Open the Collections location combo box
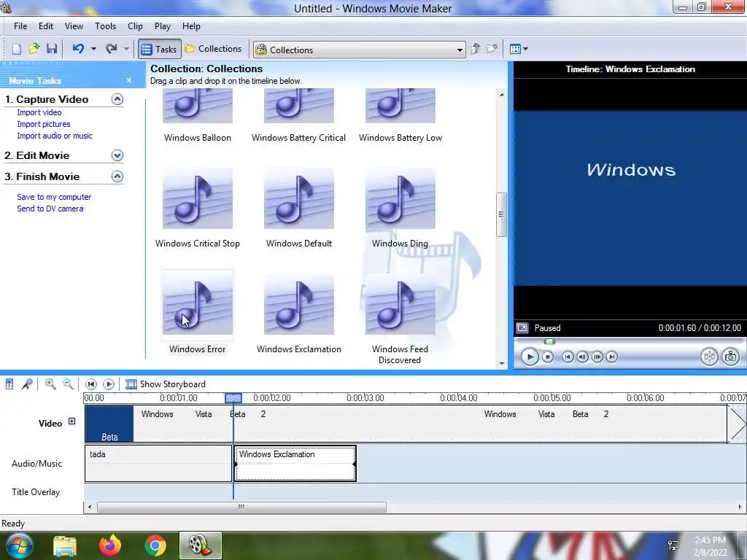The image size is (747, 560). 359,50
